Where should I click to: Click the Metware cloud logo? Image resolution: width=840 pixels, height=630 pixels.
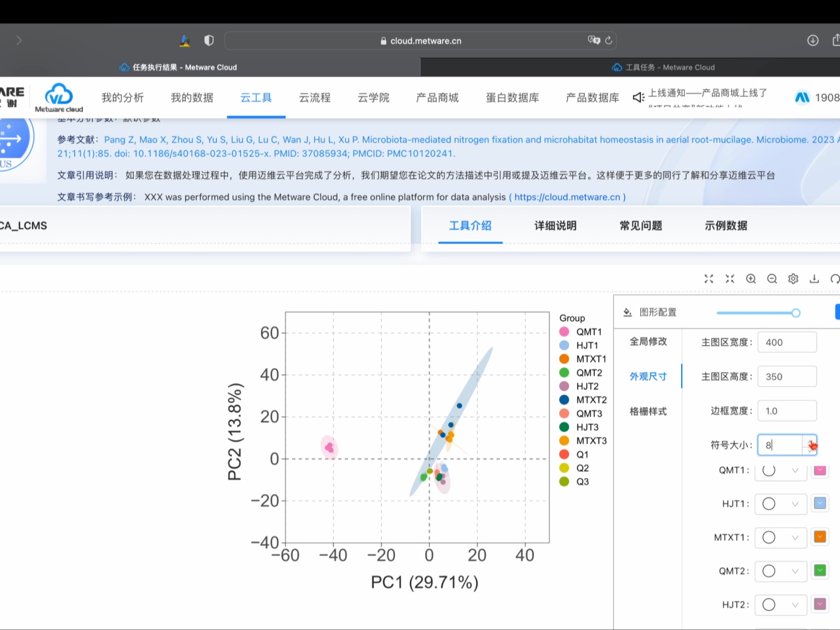(59, 98)
